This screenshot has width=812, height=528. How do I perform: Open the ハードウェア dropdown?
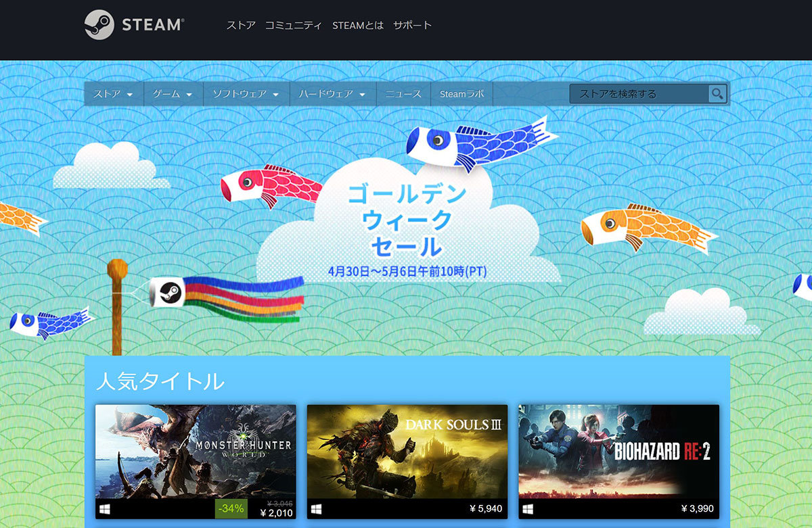pos(332,94)
